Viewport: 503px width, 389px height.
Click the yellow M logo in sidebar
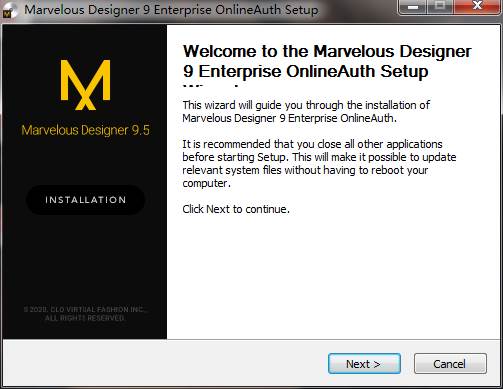(85, 85)
